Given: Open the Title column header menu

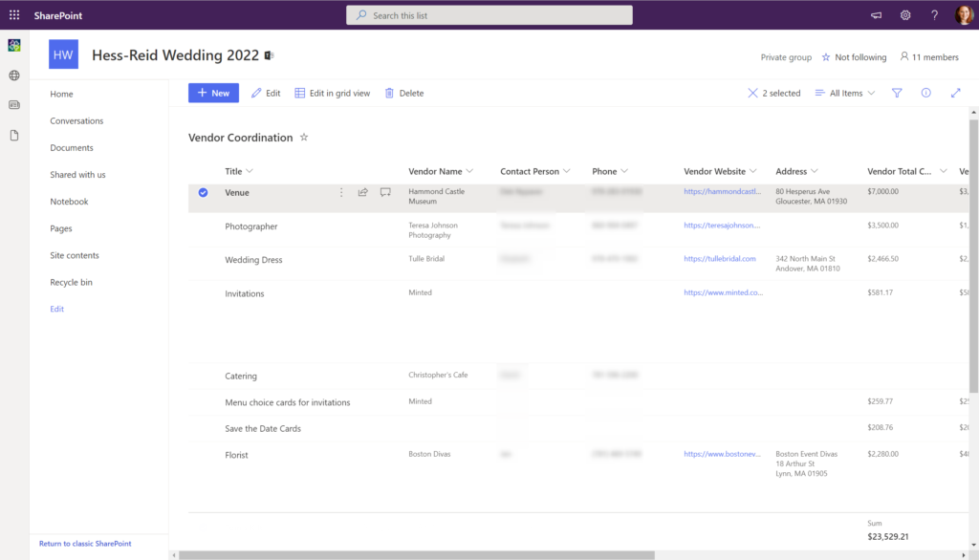Looking at the screenshot, I should pyautogui.click(x=238, y=171).
